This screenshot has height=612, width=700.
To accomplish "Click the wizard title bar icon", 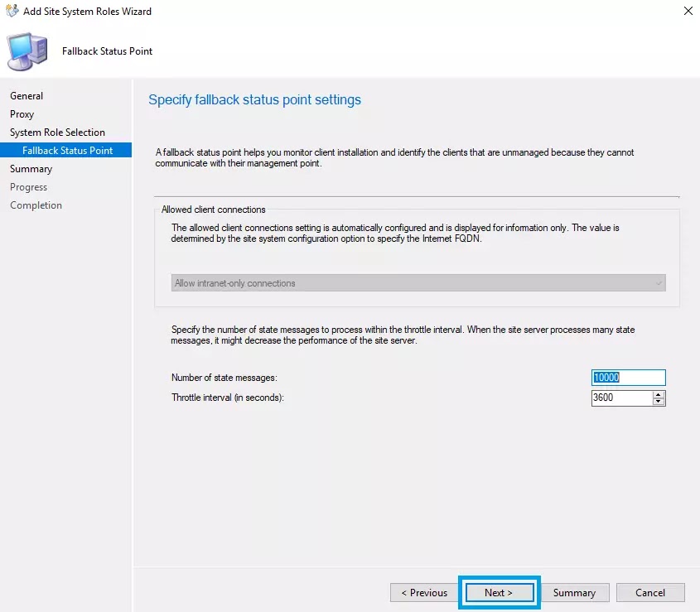I will tap(12, 11).
